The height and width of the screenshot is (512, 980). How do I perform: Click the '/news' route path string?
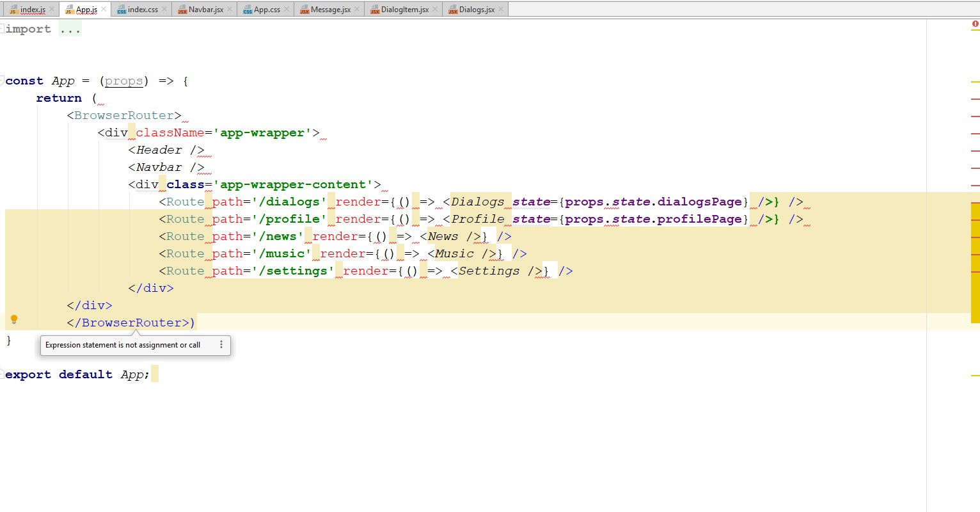tap(278, 237)
